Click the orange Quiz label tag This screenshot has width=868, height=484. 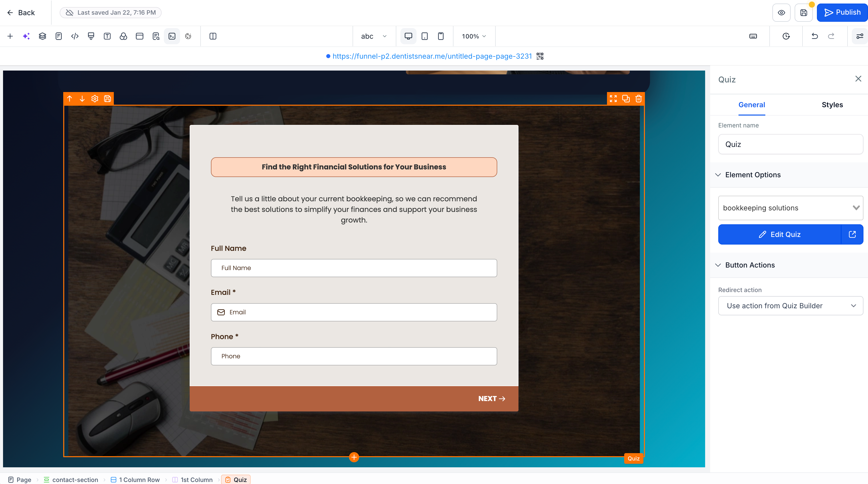point(634,458)
